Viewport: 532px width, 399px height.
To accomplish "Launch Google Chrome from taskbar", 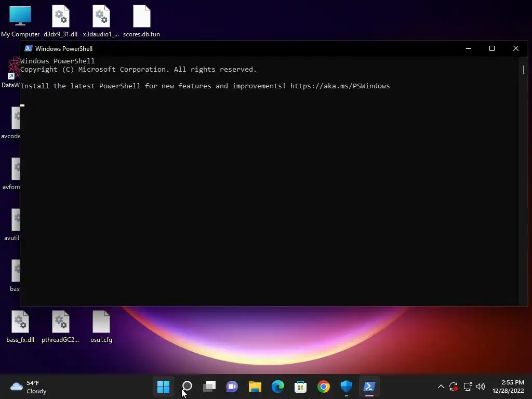I will [323, 387].
